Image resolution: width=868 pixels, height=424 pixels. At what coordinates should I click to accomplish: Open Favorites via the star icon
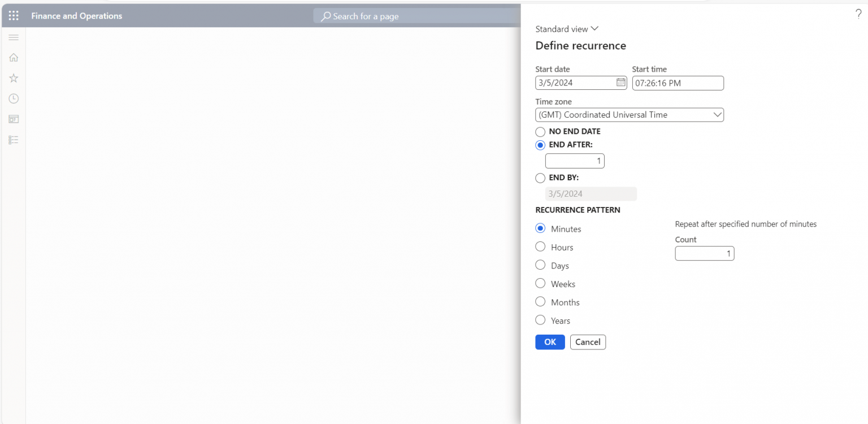14,77
